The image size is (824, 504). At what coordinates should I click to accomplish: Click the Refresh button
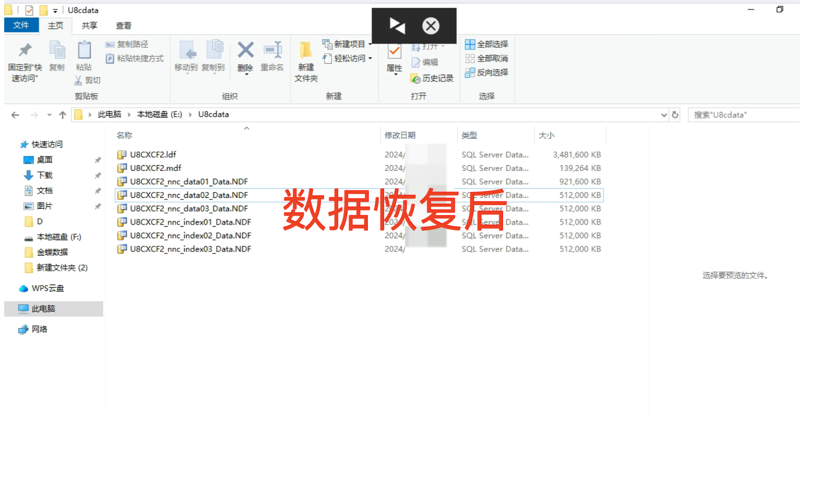[x=675, y=115]
